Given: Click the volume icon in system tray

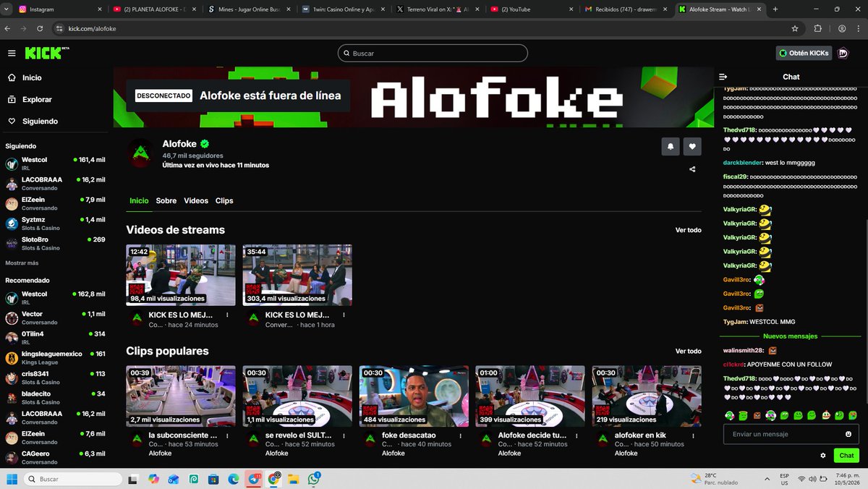Looking at the screenshot, I should click(x=812, y=479).
